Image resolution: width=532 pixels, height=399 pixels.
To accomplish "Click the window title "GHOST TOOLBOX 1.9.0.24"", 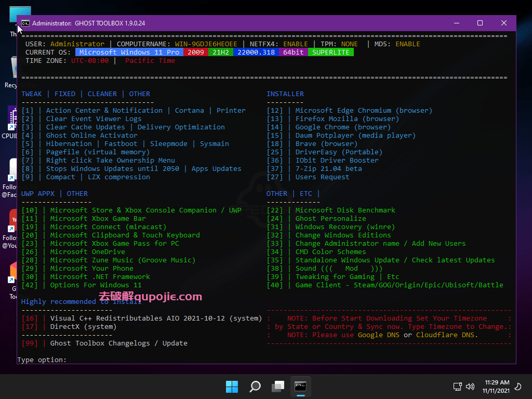I will [x=110, y=23].
